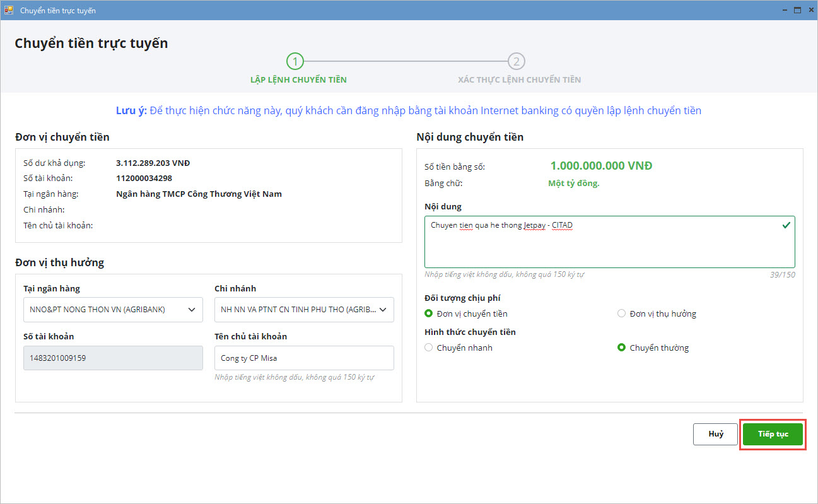818x504 pixels.
Task: Click the step 2 circle indicator
Action: point(517,61)
